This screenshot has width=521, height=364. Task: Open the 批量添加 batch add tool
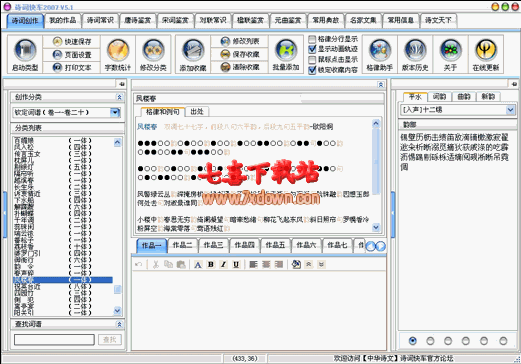point(286,54)
